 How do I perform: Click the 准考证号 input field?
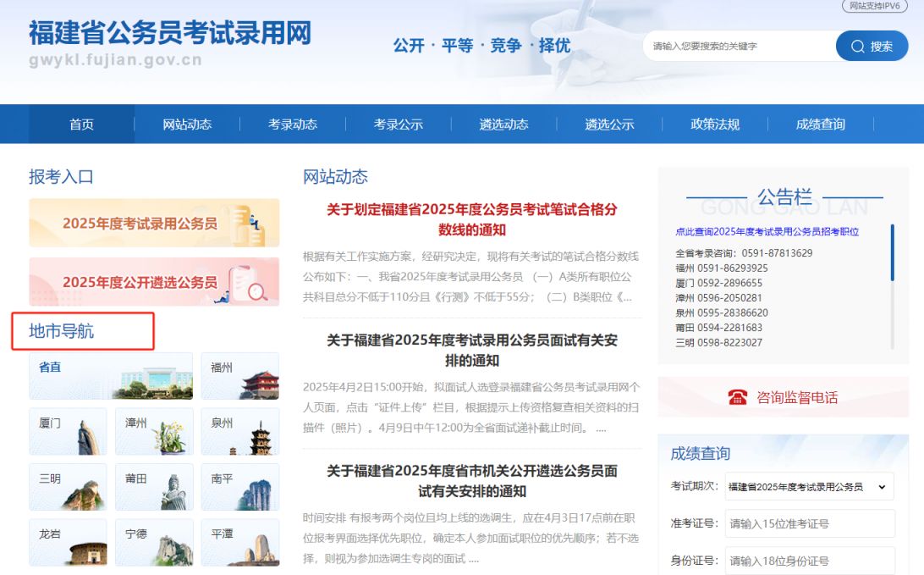[x=809, y=523]
